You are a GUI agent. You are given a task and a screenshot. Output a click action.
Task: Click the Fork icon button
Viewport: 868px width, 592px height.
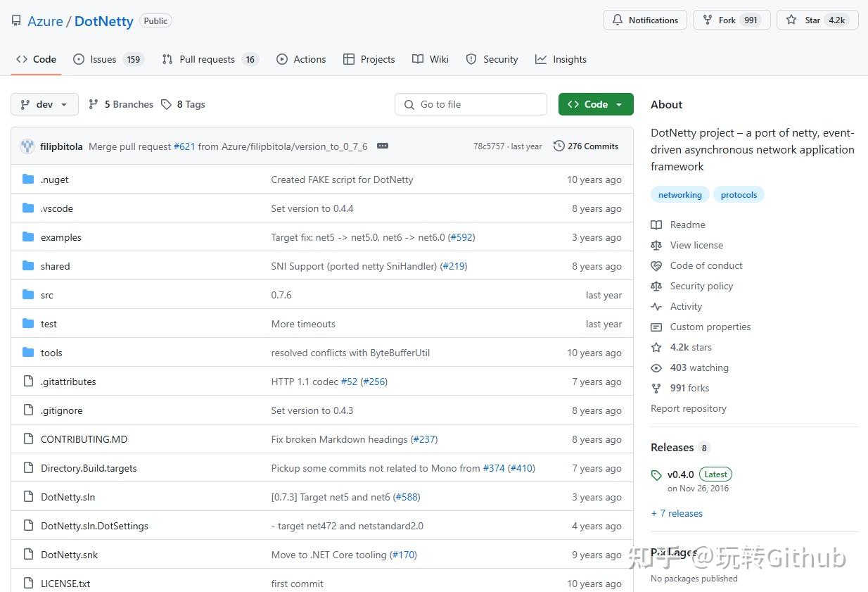[708, 20]
